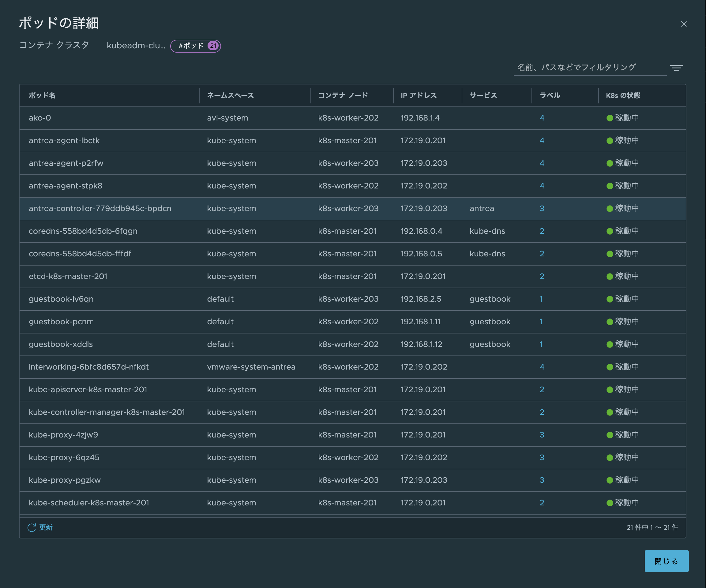Viewport: 706px width, 588px height.
Task: Select the サービス column header
Action: tap(483, 95)
